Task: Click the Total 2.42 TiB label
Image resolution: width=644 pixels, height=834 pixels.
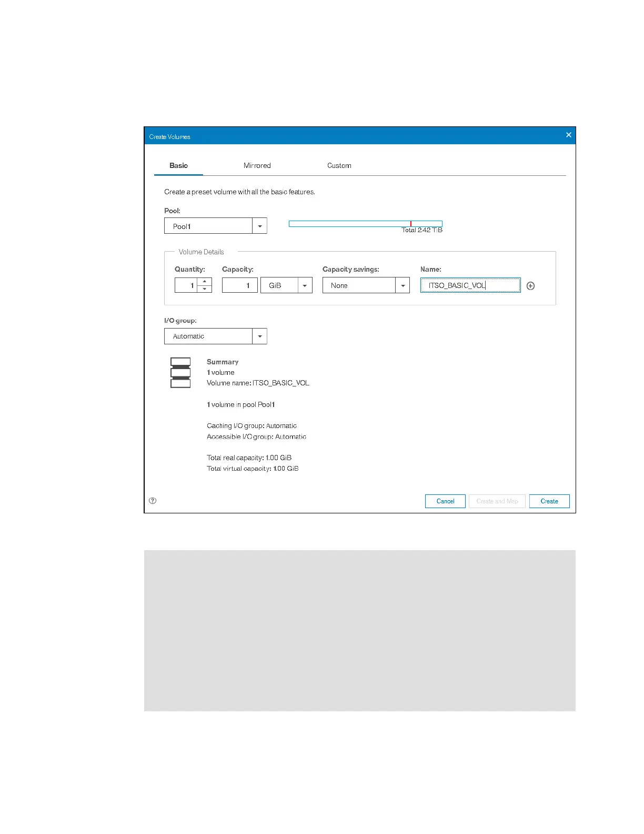Action: point(422,230)
